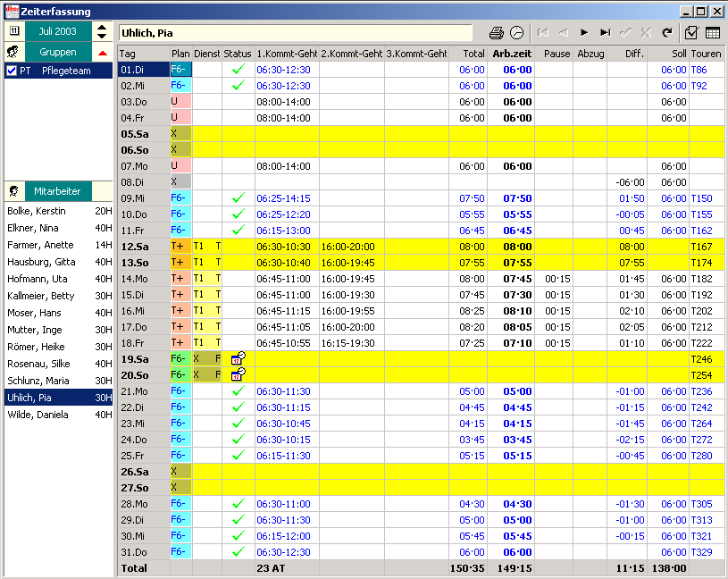Click the appointment icon in the 19.Sa row
728x579 pixels.
238,358
